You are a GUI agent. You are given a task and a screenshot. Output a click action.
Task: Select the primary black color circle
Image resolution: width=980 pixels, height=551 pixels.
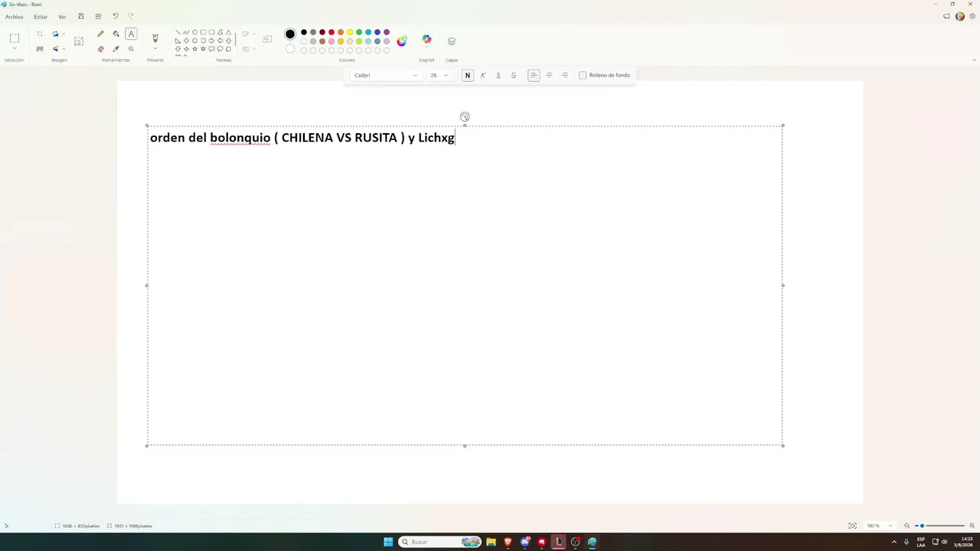(290, 34)
